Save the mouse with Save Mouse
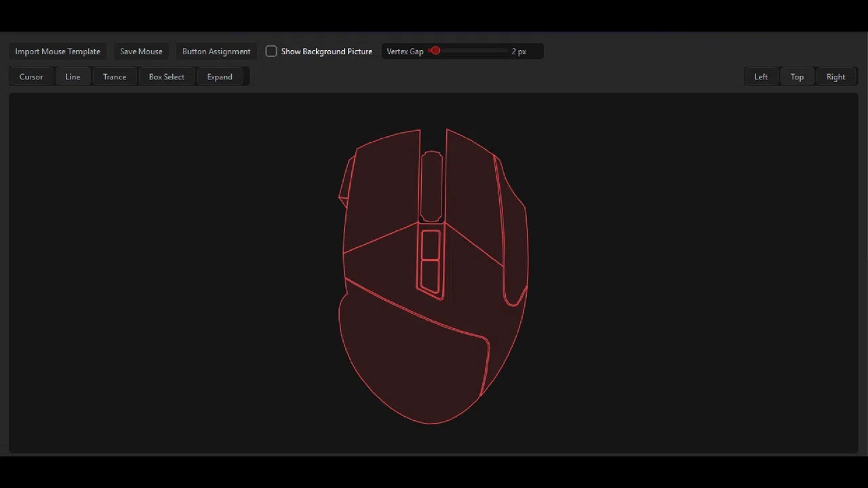 tap(141, 52)
